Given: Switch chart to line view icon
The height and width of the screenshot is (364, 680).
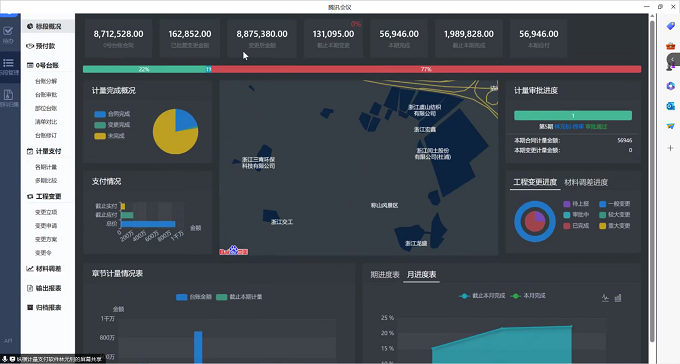Looking at the screenshot, I should coord(605,298).
